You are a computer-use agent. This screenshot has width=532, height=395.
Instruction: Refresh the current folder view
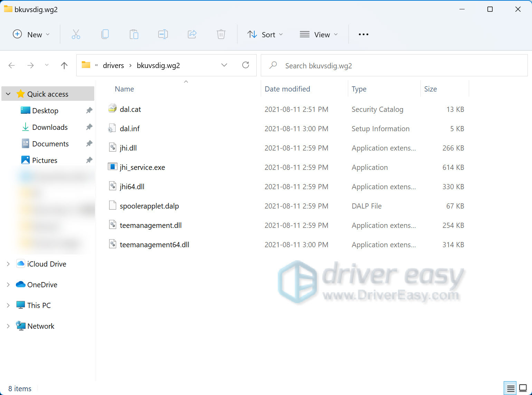(x=246, y=65)
